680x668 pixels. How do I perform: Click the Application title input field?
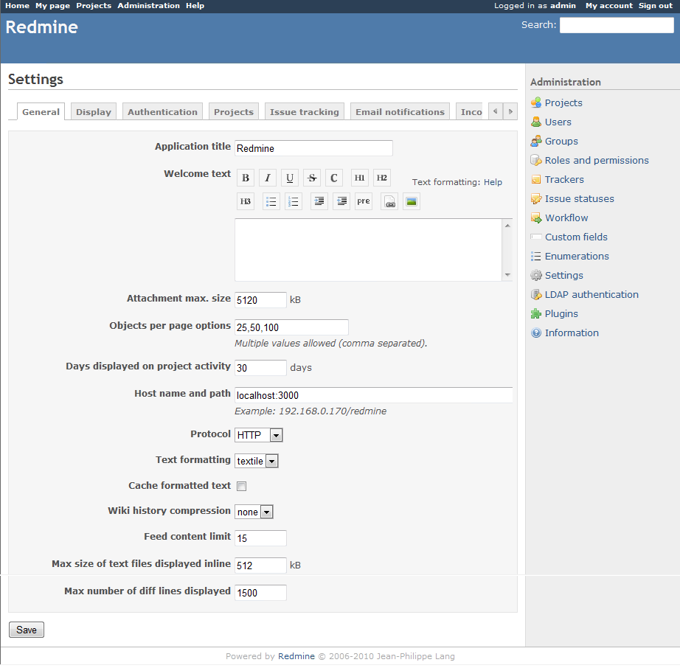pos(314,148)
